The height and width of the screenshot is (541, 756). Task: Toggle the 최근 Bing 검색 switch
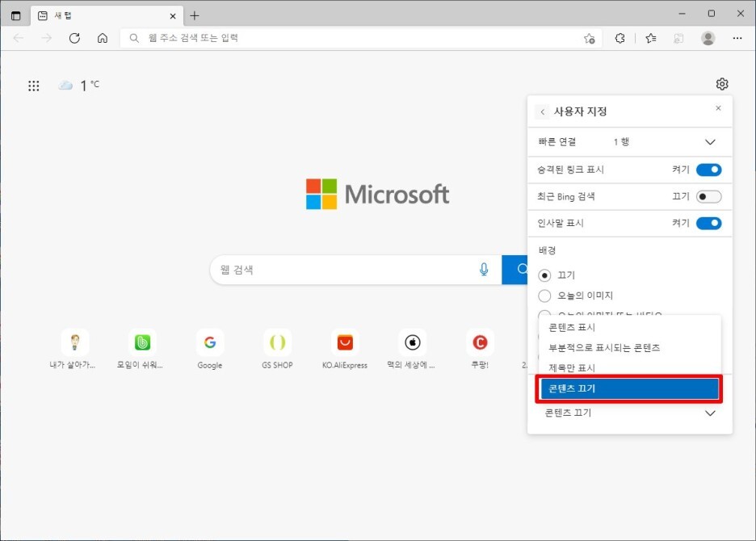(709, 197)
